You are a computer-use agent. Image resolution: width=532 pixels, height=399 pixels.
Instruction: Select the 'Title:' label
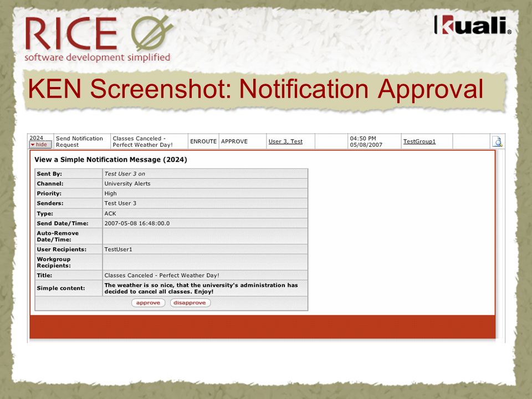[x=44, y=275]
